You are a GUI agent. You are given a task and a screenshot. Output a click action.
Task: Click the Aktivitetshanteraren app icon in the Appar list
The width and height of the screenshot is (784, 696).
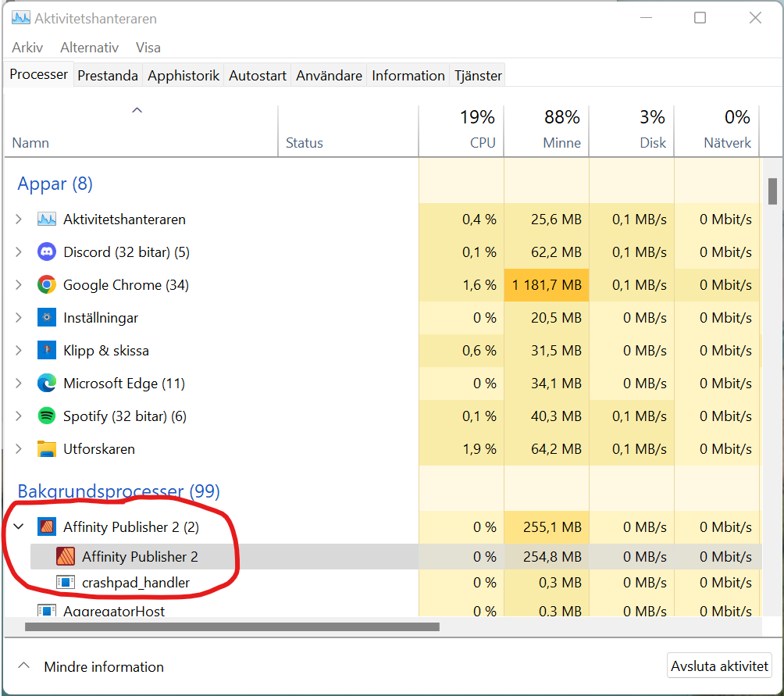pos(47,219)
